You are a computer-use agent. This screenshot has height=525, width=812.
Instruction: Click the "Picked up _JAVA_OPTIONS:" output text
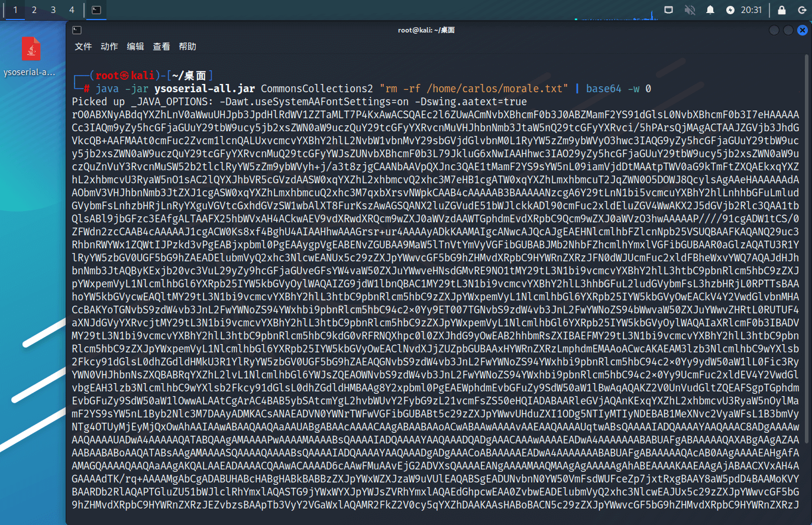[143, 102]
